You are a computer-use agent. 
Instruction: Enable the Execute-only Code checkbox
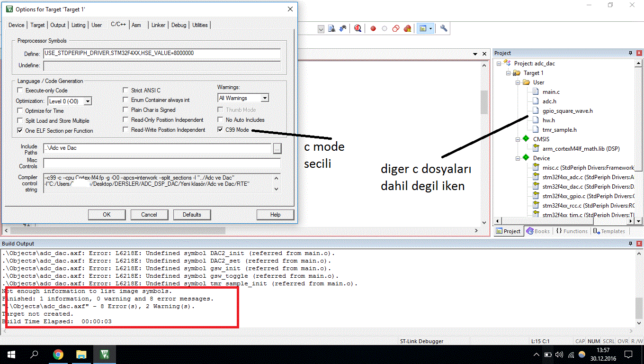click(x=20, y=90)
